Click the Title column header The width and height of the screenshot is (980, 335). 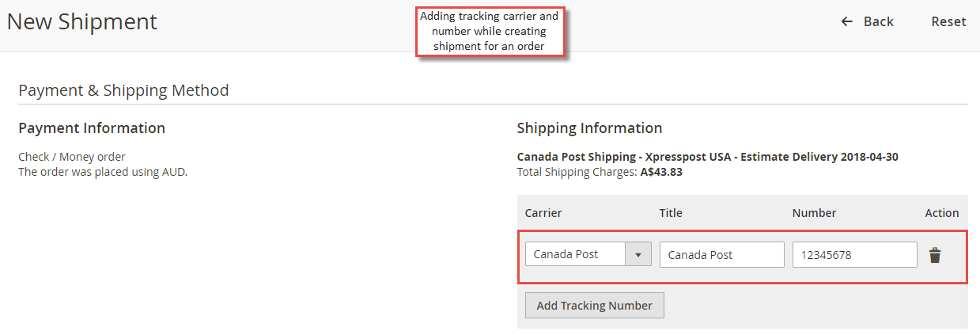(671, 213)
